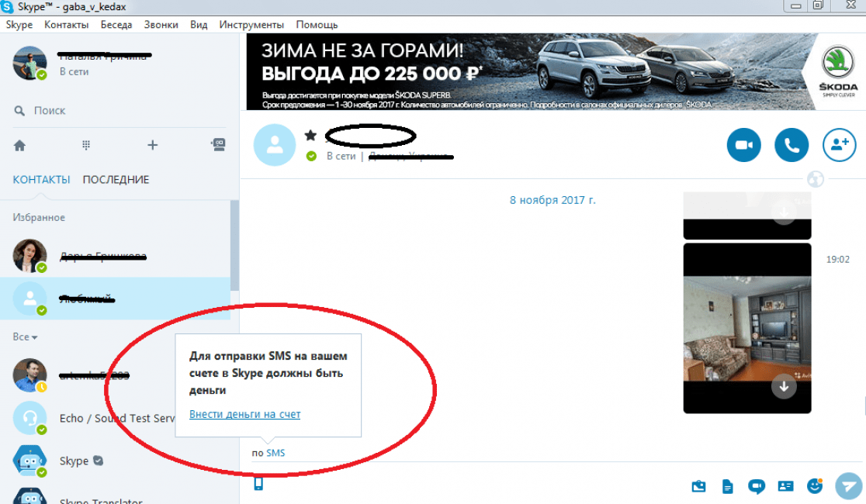This screenshot has height=504, width=866.
Task: Open the Беседа menu
Action: click(x=116, y=25)
